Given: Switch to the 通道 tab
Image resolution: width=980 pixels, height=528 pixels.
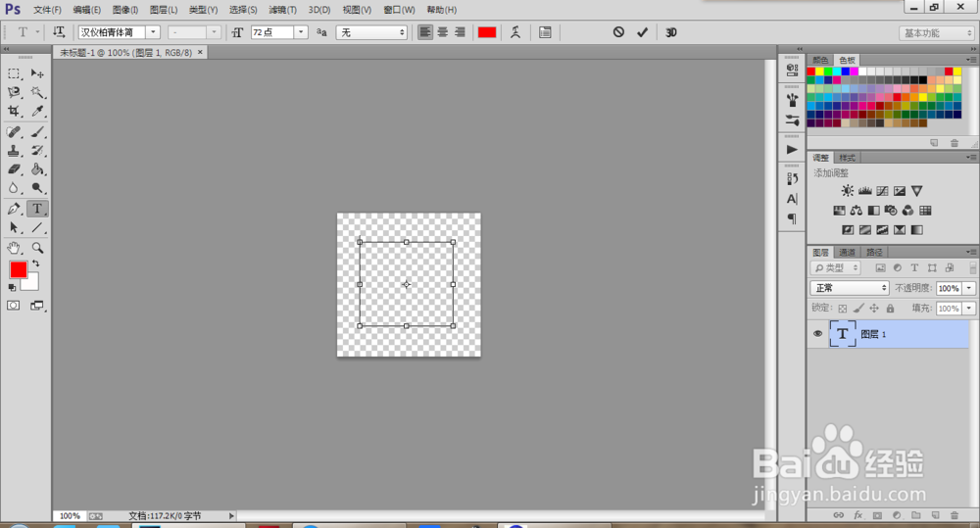Looking at the screenshot, I should click(x=847, y=253).
